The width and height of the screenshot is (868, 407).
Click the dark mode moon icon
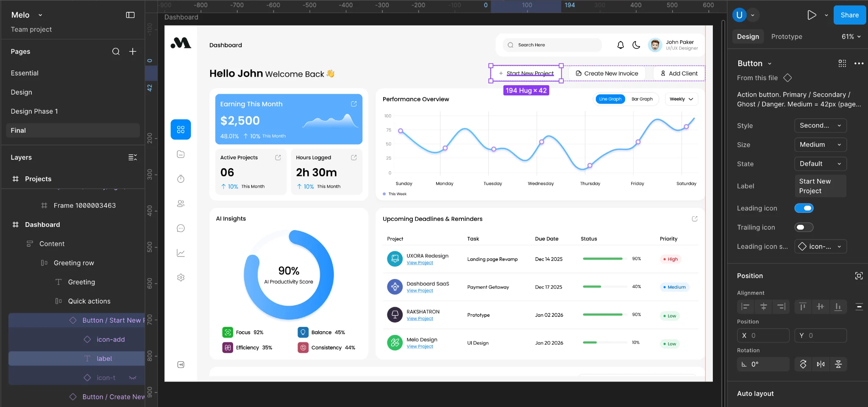636,45
